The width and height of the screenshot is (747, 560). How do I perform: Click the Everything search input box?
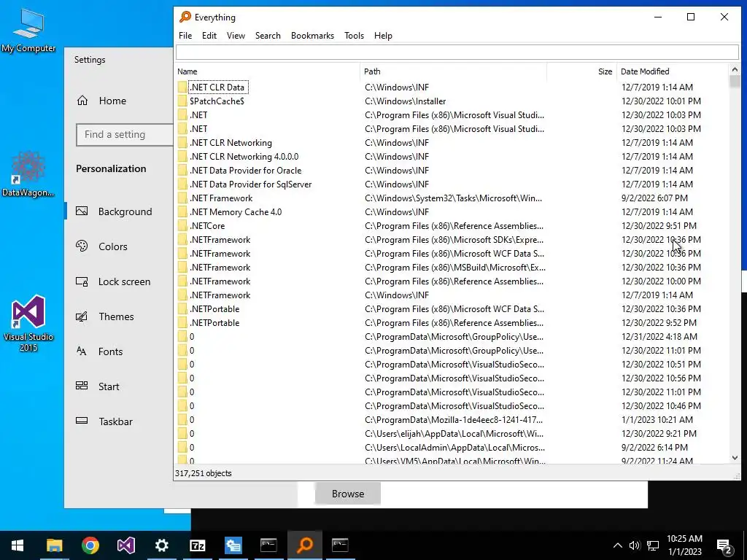coord(457,52)
